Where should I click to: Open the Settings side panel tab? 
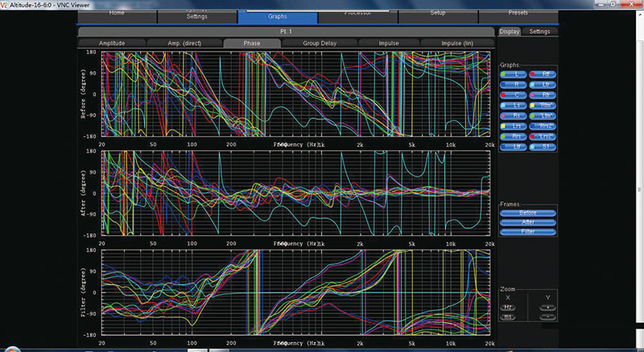[x=539, y=31]
